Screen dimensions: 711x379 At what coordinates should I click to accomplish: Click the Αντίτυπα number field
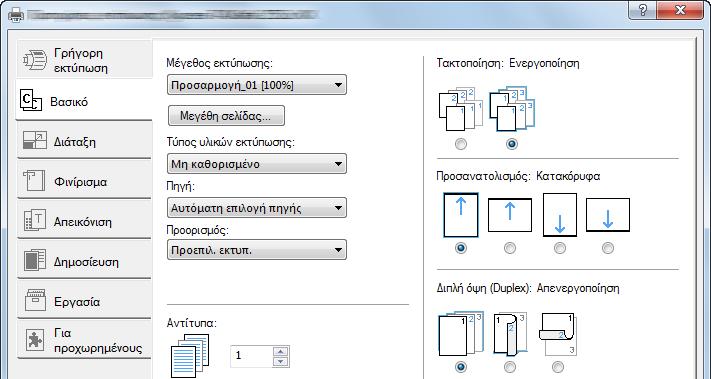click(252, 356)
